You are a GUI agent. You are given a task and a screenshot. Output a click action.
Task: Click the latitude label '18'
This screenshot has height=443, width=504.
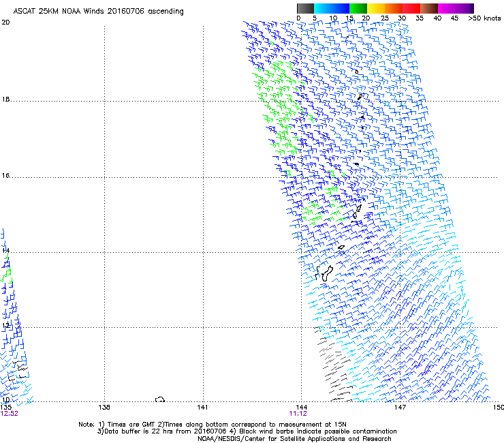tap(5, 100)
